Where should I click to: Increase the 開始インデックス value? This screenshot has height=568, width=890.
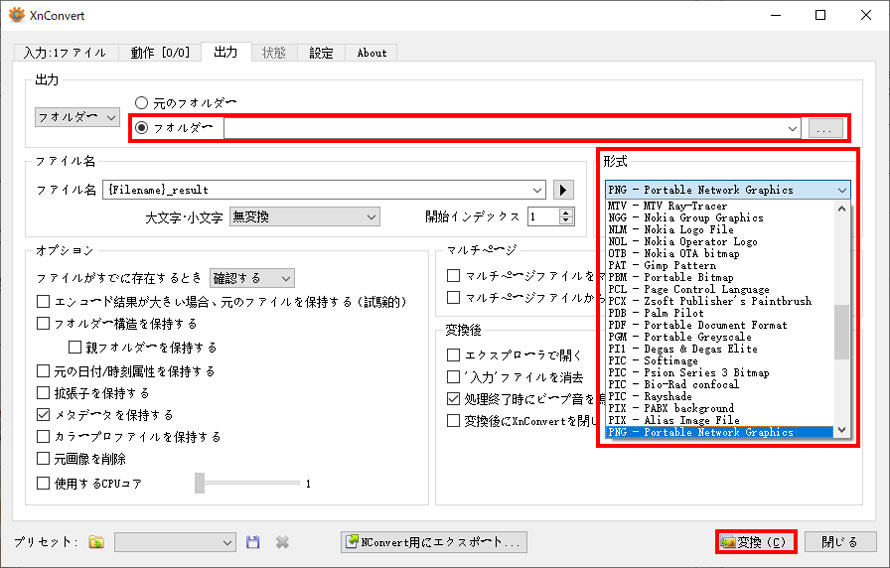(566, 213)
